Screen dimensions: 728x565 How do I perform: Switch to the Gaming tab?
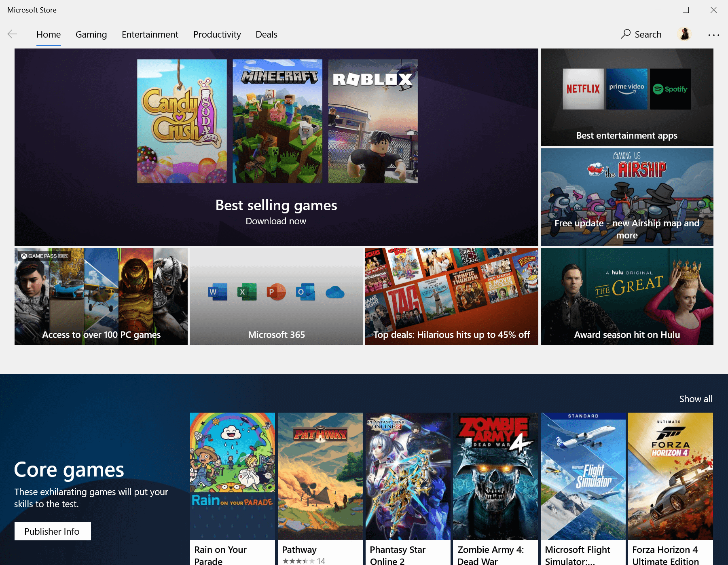click(91, 34)
